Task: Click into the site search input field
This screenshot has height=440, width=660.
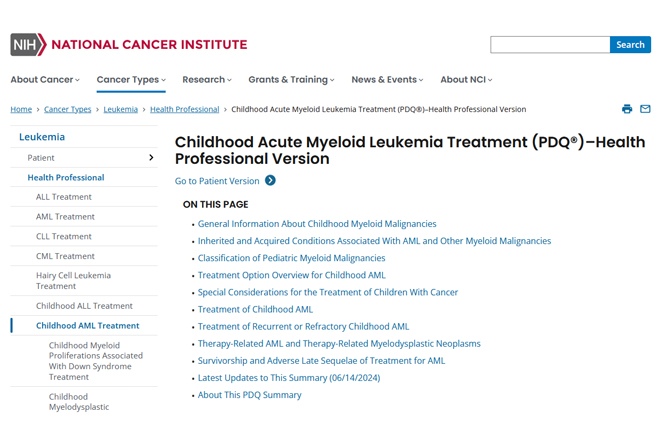Action: pos(550,45)
